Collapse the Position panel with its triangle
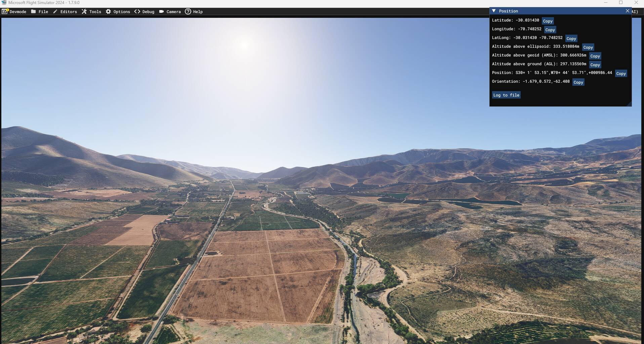Viewport: 644px width, 344px height. (x=494, y=11)
